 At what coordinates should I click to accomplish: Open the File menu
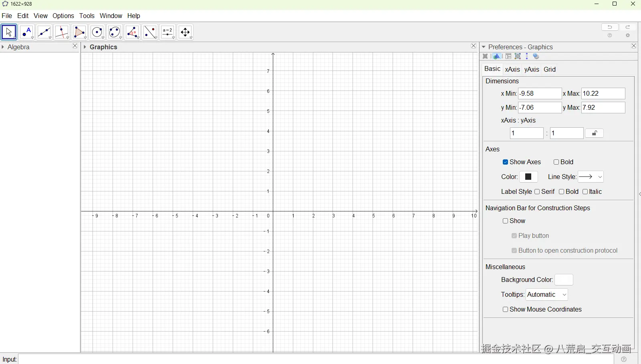[7, 16]
